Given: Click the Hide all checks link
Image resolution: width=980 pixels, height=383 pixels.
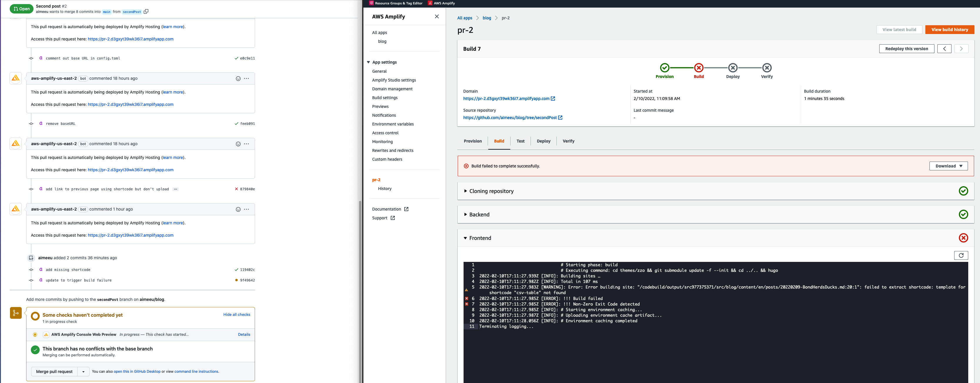Looking at the screenshot, I should tap(237, 315).
